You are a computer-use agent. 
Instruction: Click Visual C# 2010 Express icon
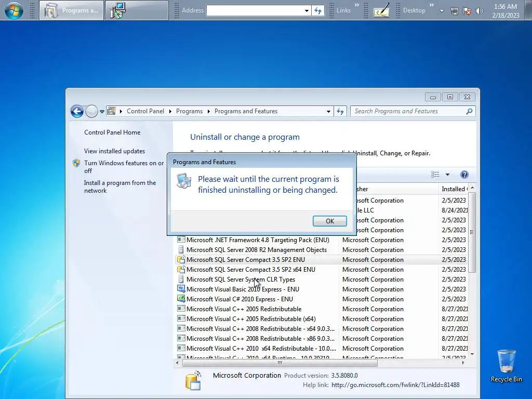pos(181,299)
